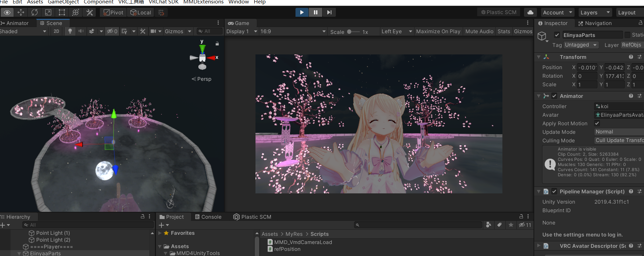Toggle scene lighting bulb icon
Screen dimensions: 644x256
pyautogui.click(x=70, y=31)
